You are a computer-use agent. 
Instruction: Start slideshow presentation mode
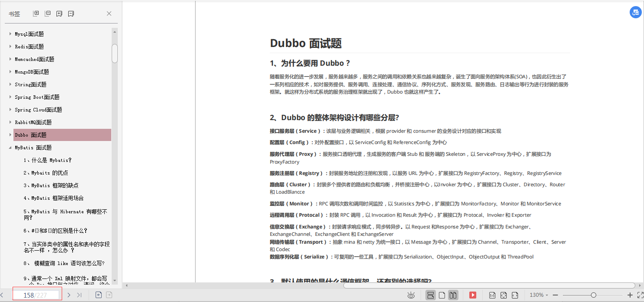click(473, 295)
